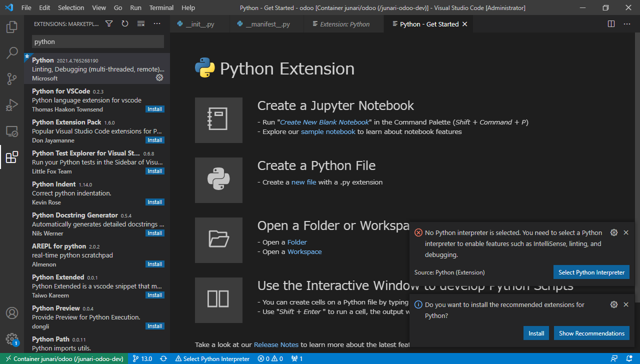Click the Folder link
This screenshot has height=364, width=640.
pos(297,242)
